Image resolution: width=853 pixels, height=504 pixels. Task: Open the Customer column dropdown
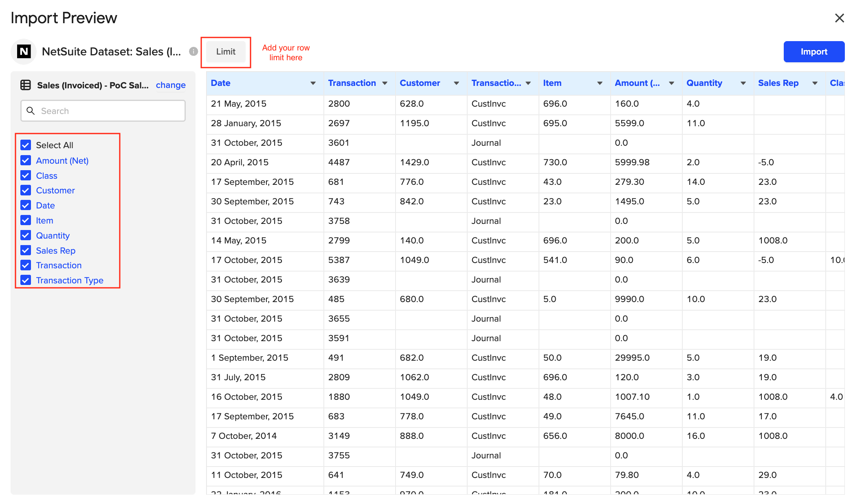[x=457, y=83]
